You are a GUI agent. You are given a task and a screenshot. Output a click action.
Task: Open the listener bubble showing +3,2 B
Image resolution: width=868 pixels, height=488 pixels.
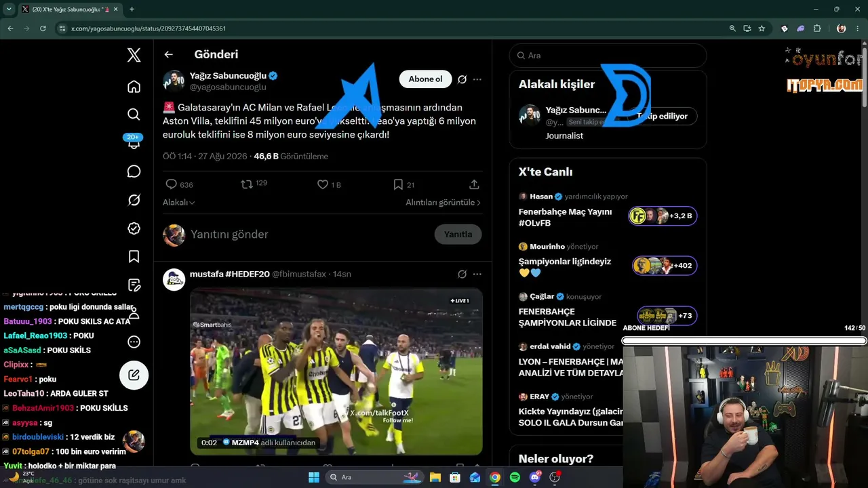click(x=663, y=216)
